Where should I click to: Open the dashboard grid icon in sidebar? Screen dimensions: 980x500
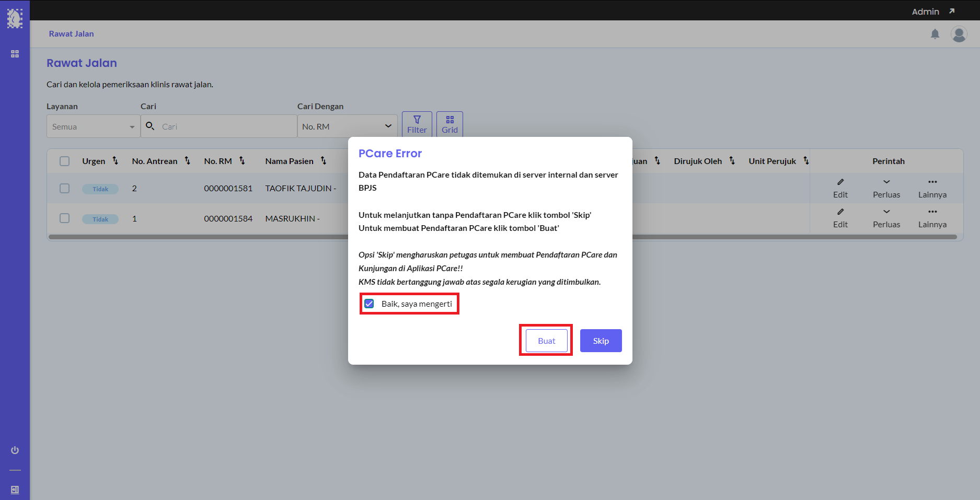point(15,54)
